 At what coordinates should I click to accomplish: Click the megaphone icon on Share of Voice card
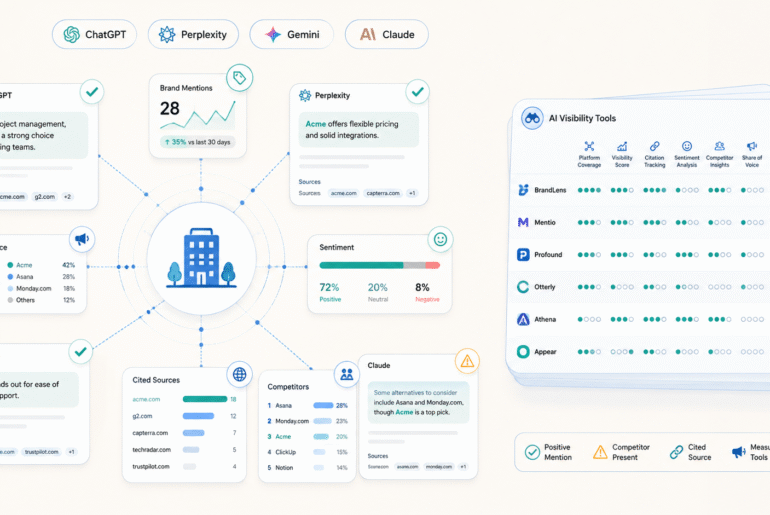click(x=82, y=239)
